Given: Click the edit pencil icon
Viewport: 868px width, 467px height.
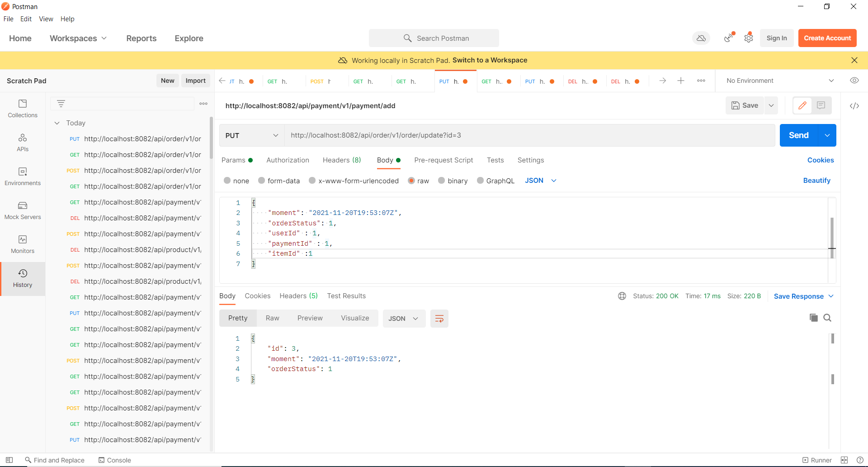Looking at the screenshot, I should pos(802,105).
